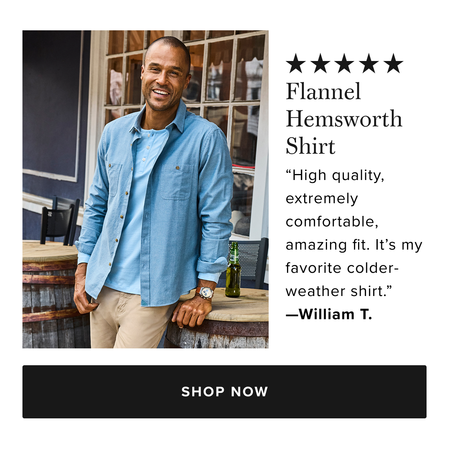Click the reviewer name William T.

[336, 314]
